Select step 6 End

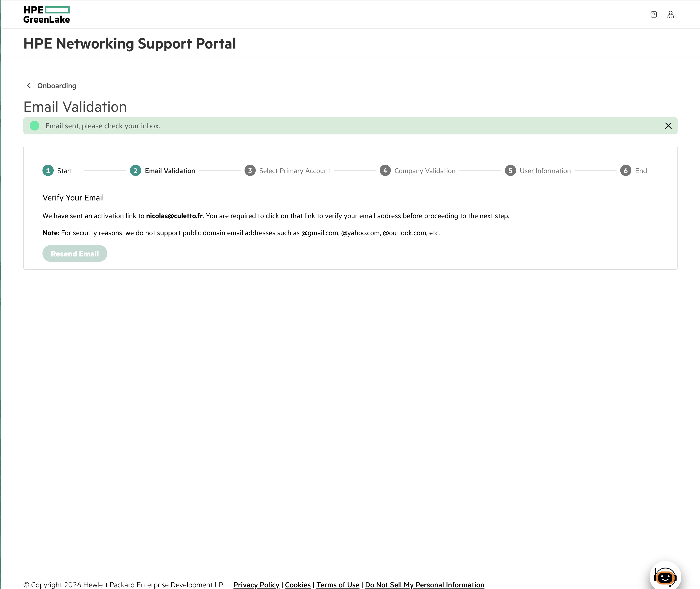[x=633, y=171]
